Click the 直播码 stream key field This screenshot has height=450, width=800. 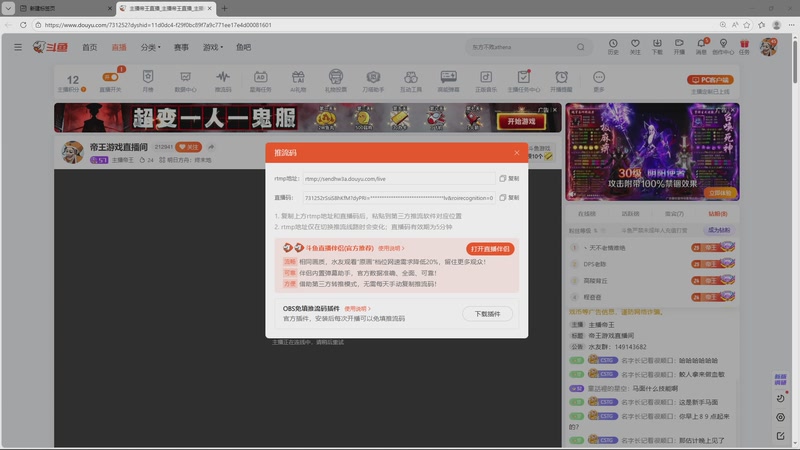pyautogui.click(x=398, y=197)
